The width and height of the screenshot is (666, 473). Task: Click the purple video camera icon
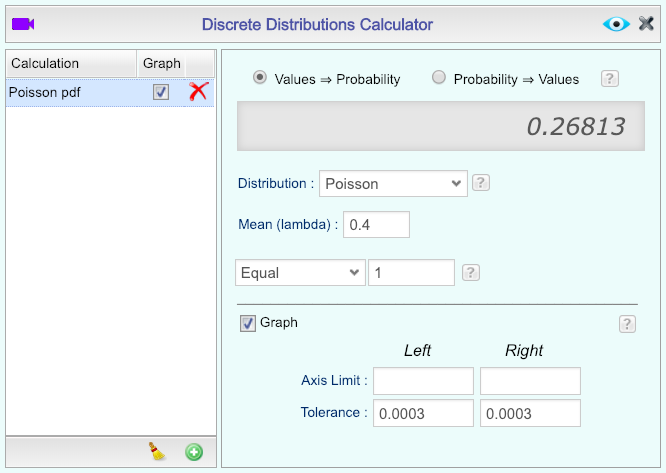pyautogui.click(x=23, y=23)
